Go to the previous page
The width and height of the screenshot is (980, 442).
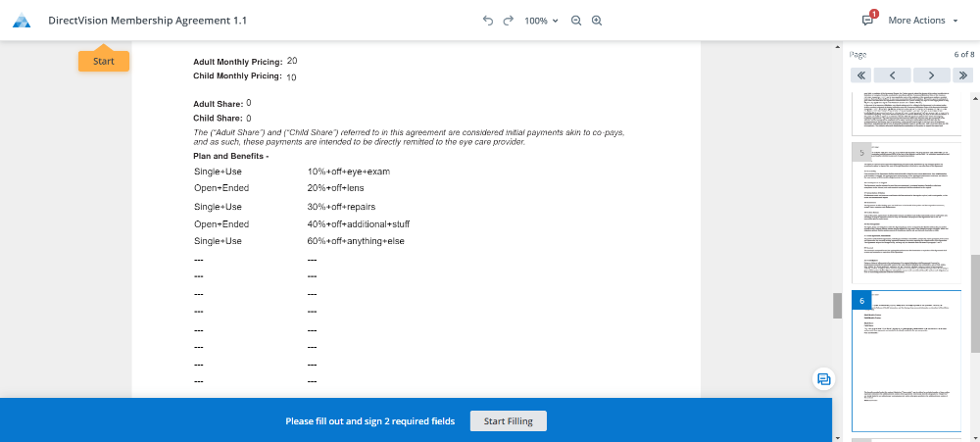pos(893,74)
